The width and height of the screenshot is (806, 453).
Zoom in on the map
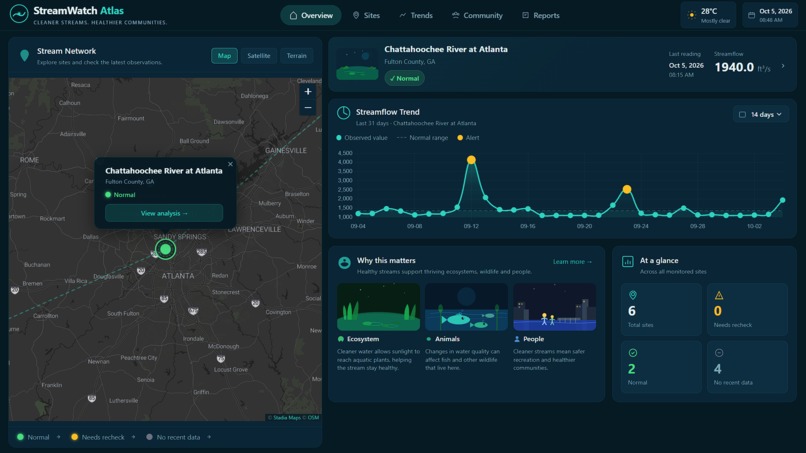[x=308, y=92]
